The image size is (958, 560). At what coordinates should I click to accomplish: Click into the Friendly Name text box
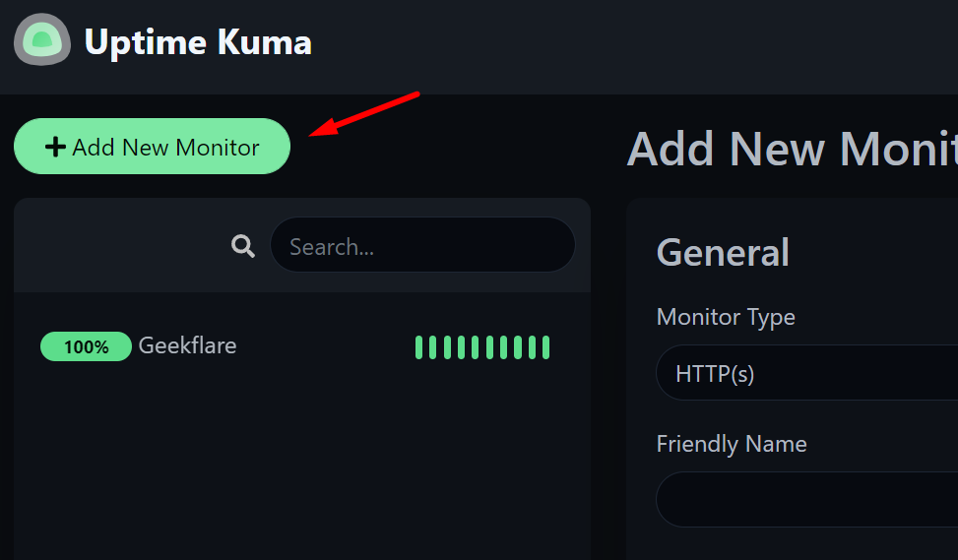807,499
